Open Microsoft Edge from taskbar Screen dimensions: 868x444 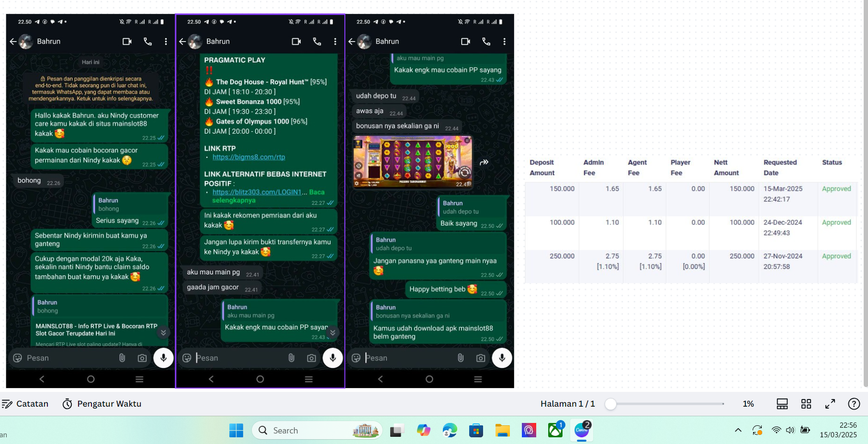(x=450, y=431)
